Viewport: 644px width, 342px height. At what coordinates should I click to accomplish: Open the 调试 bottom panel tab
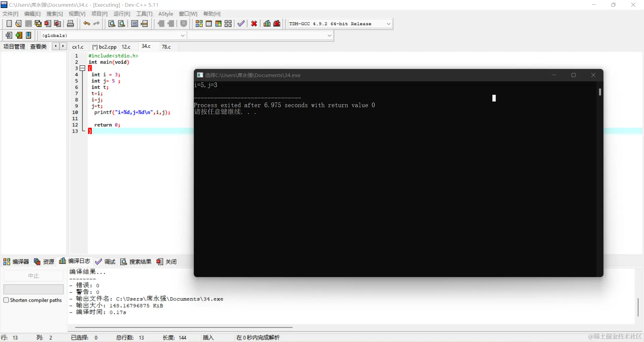click(105, 262)
